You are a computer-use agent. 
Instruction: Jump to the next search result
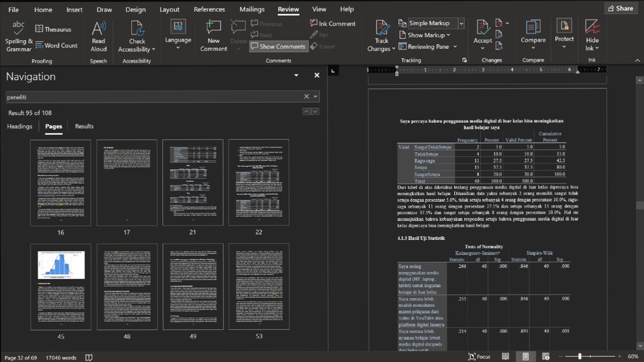[315, 112]
